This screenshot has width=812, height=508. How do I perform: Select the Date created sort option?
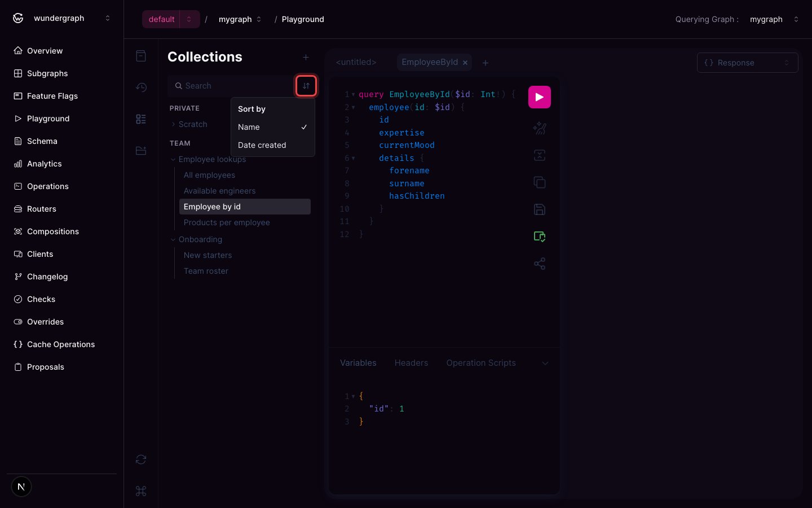(272, 145)
